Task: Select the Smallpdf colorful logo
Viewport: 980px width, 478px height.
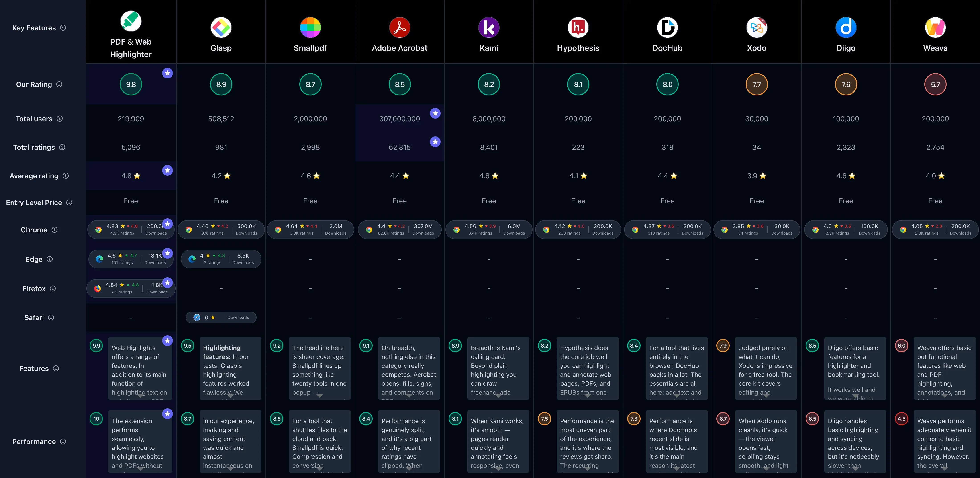Action: [310, 27]
